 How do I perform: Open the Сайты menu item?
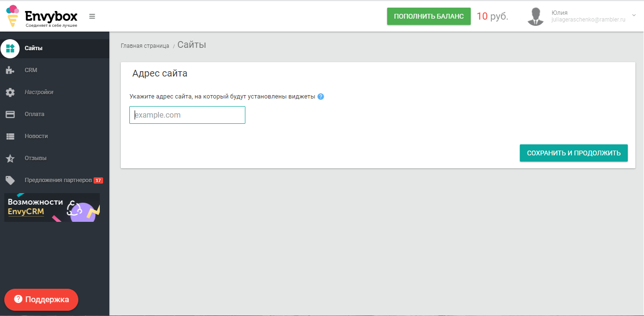tap(33, 48)
